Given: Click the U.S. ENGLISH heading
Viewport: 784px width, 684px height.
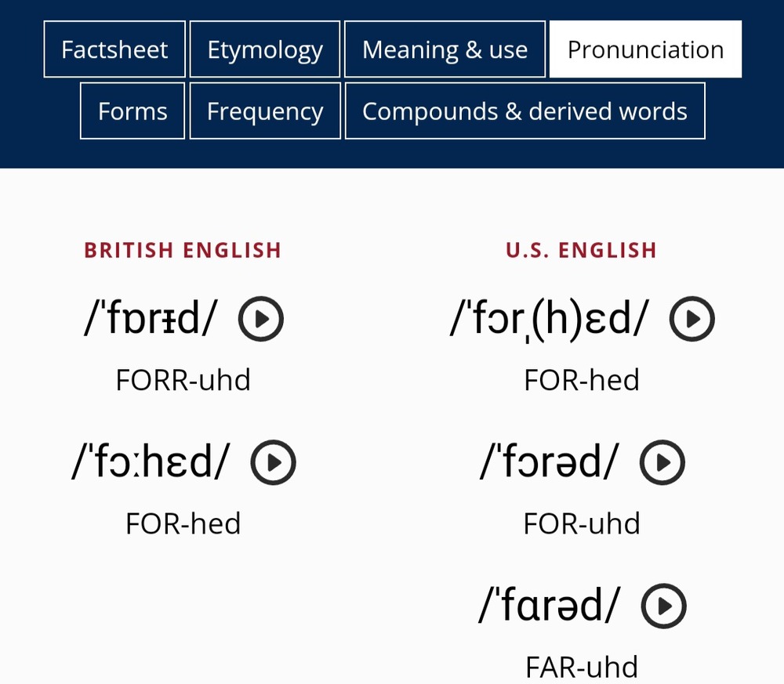Looking at the screenshot, I should pos(582,250).
